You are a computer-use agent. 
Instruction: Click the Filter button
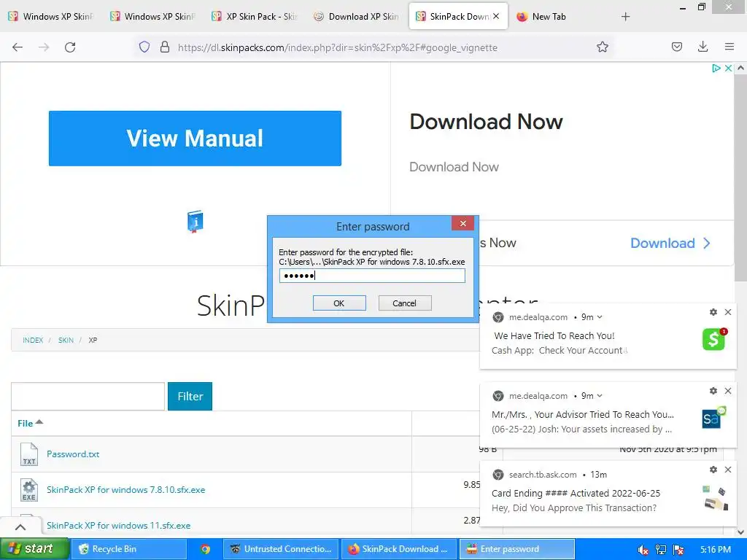190,396
